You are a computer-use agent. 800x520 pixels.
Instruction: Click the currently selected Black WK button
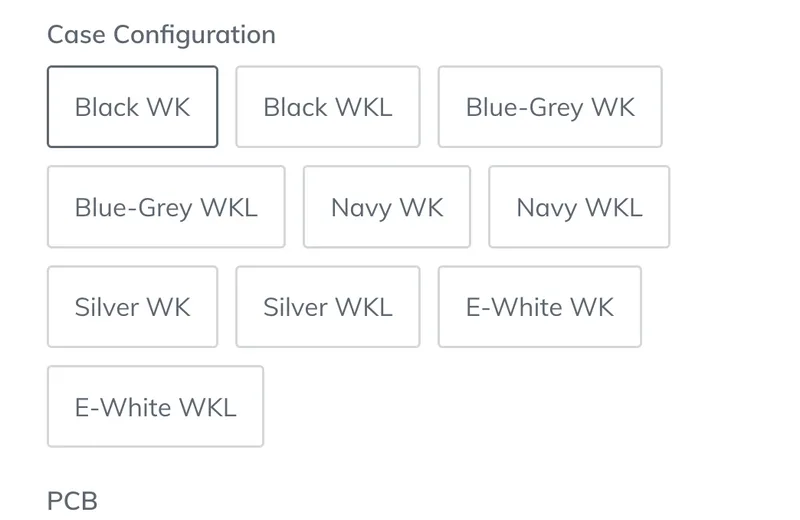(133, 107)
